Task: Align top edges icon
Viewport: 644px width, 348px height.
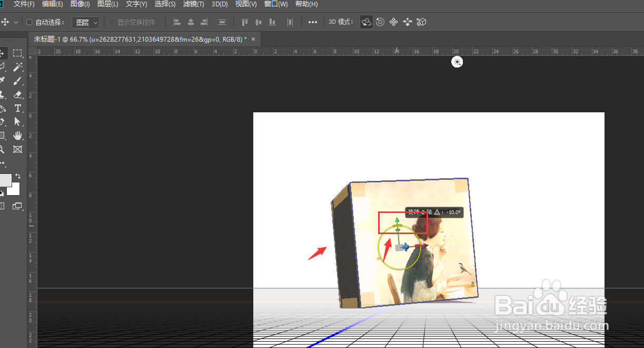Action: (244, 22)
